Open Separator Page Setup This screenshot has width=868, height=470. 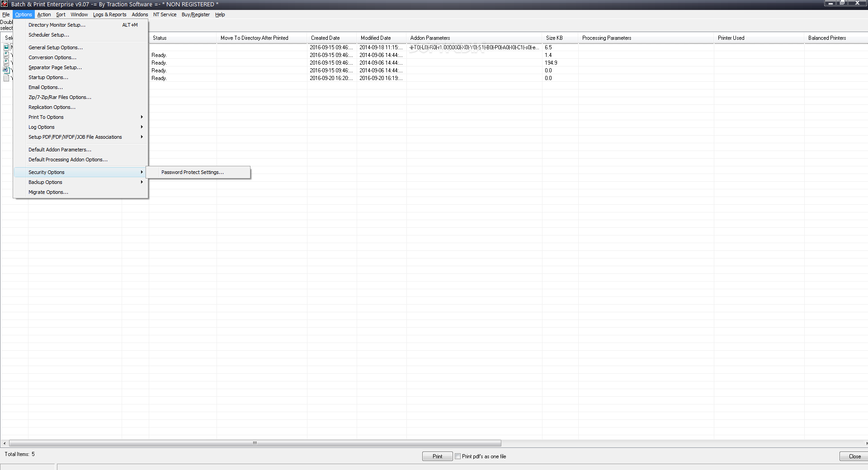pos(81,67)
